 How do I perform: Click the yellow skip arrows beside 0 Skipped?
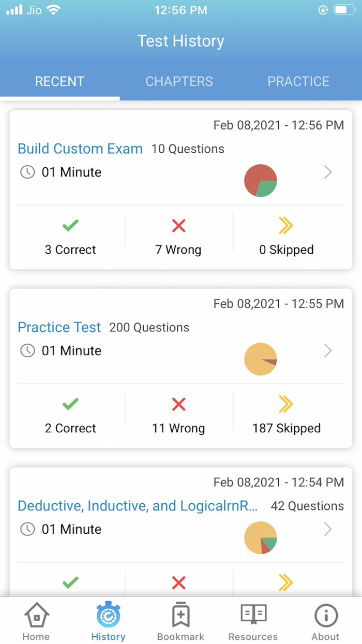[x=286, y=225]
